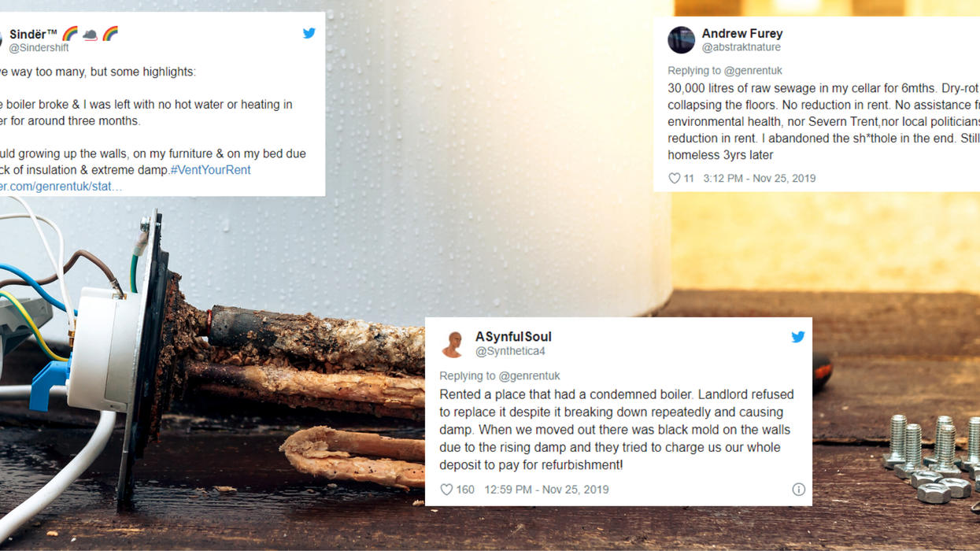This screenshot has height=551, width=980.
Task: Click the ASynfulSoul display name
Action: click(x=513, y=337)
